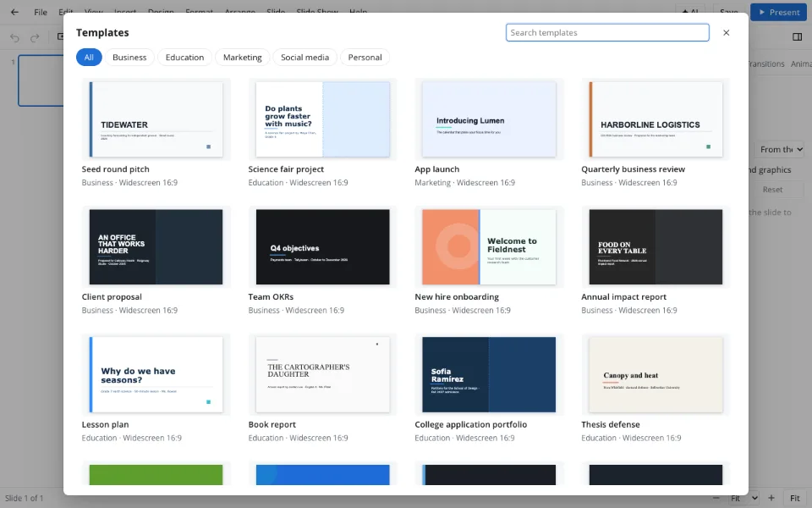Choose the New hire onboarding thumbnail
The height and width of the screenshot is (508, 812).
489,246
